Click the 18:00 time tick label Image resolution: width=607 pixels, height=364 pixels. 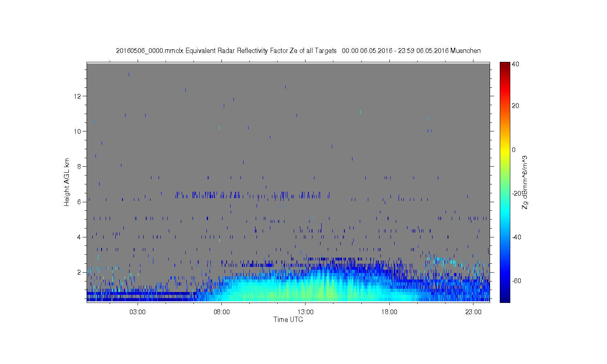[x=389, y=312]
